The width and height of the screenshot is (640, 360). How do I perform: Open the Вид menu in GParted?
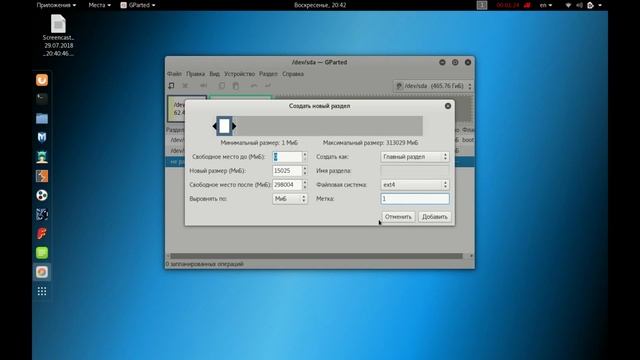pyautogui.click(x=215, y=74)
